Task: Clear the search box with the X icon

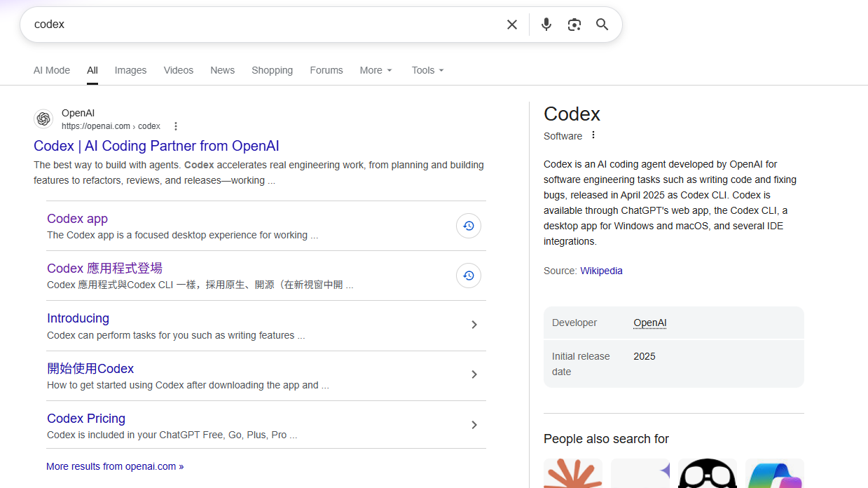Action: pyautogui.click(x=512, y=25)
